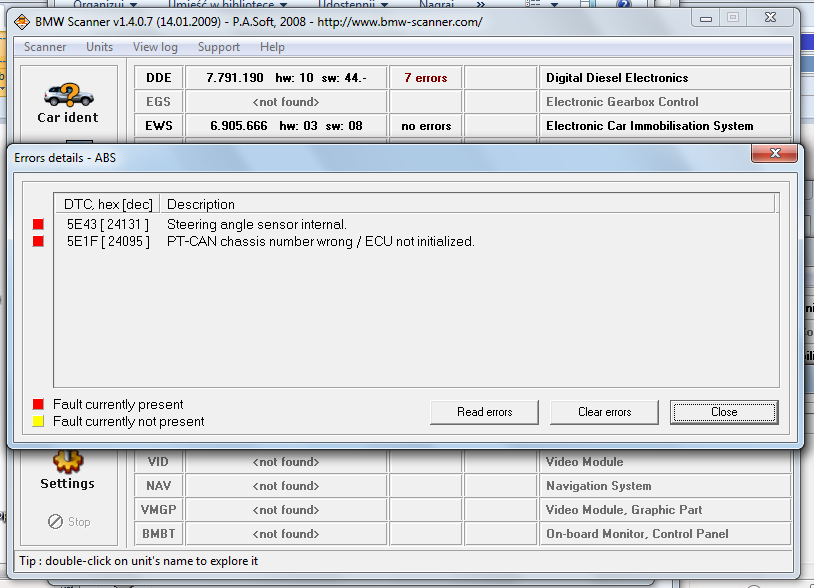
Task: Click the Clear errors button
Action: pos(604,412)
